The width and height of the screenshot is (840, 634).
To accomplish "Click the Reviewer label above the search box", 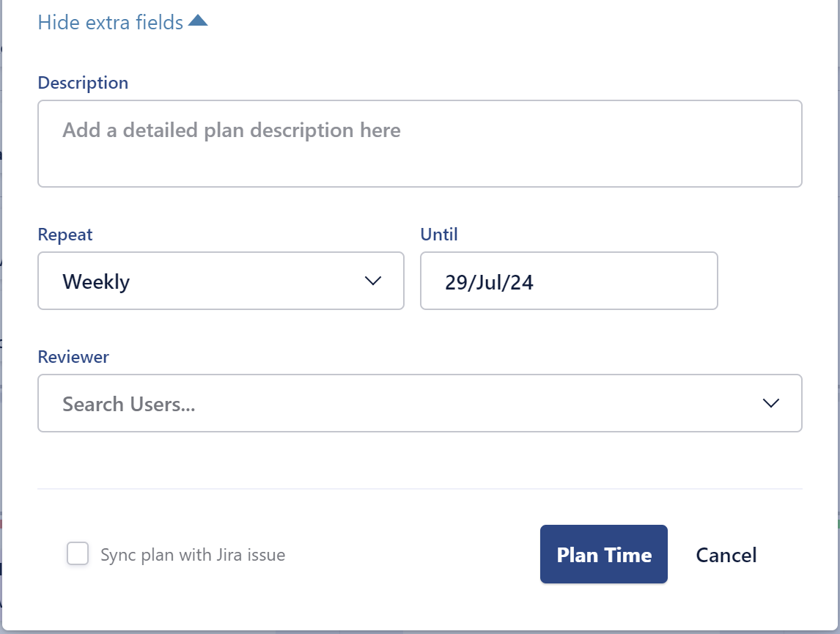I will pyautogui.click(x=73, y=356).
